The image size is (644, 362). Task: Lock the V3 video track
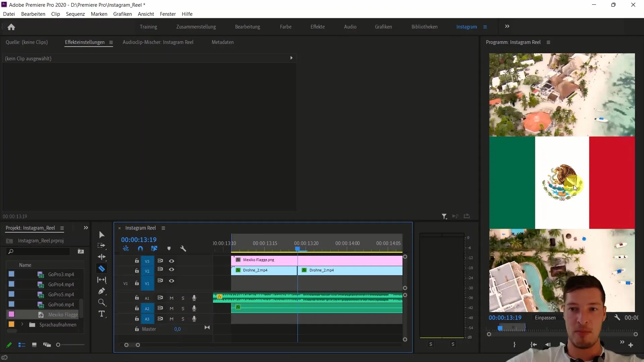coord(137,260)
